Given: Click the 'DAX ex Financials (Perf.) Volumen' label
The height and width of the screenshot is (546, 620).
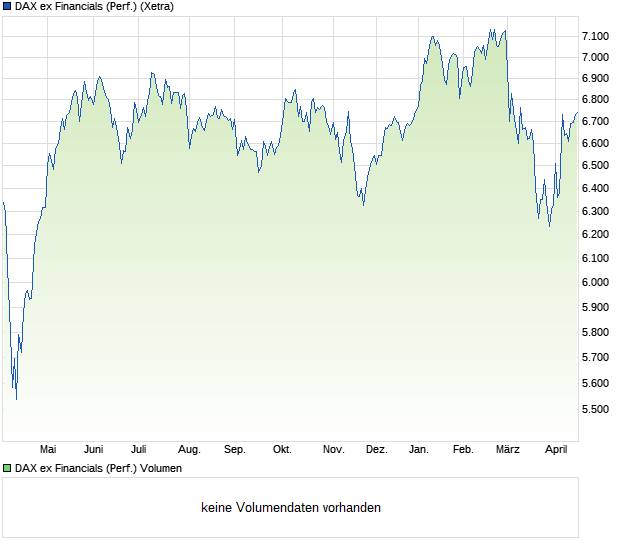Looking at the screenshot, I should [x=98, y=469].
